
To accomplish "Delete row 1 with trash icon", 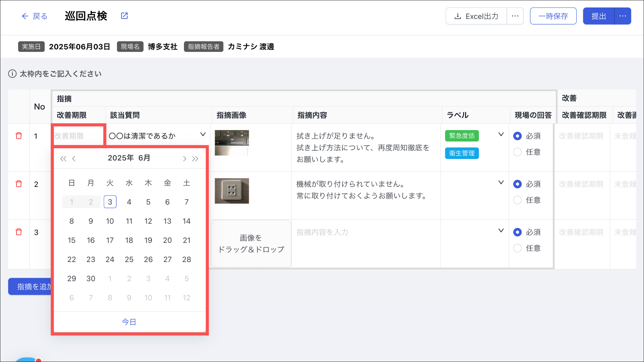I will [x=19, y=136].
